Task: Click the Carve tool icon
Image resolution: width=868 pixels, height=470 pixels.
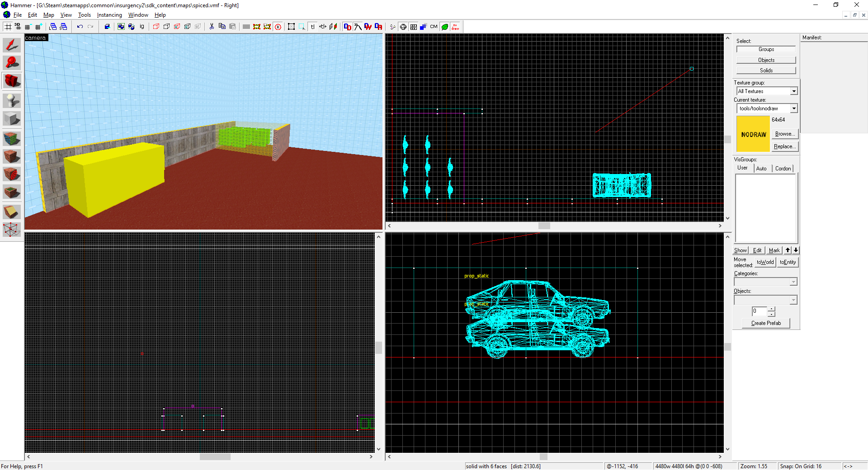Action: pos(107,27)
